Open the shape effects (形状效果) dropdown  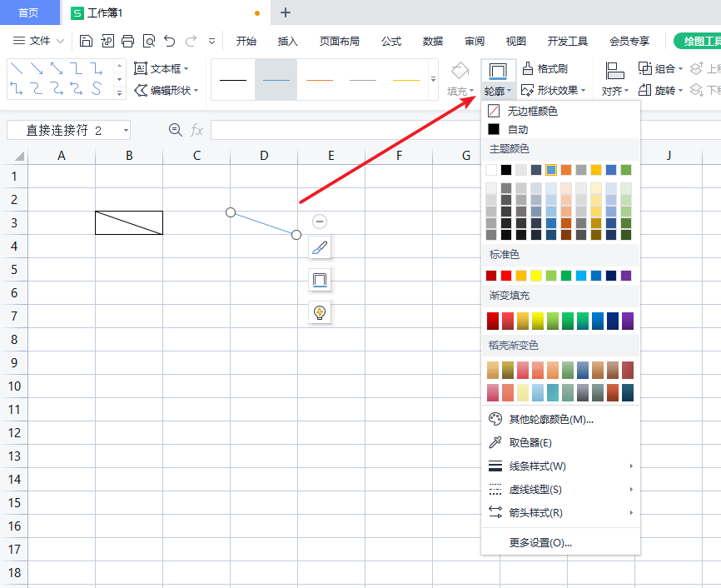tap(553, 90)
